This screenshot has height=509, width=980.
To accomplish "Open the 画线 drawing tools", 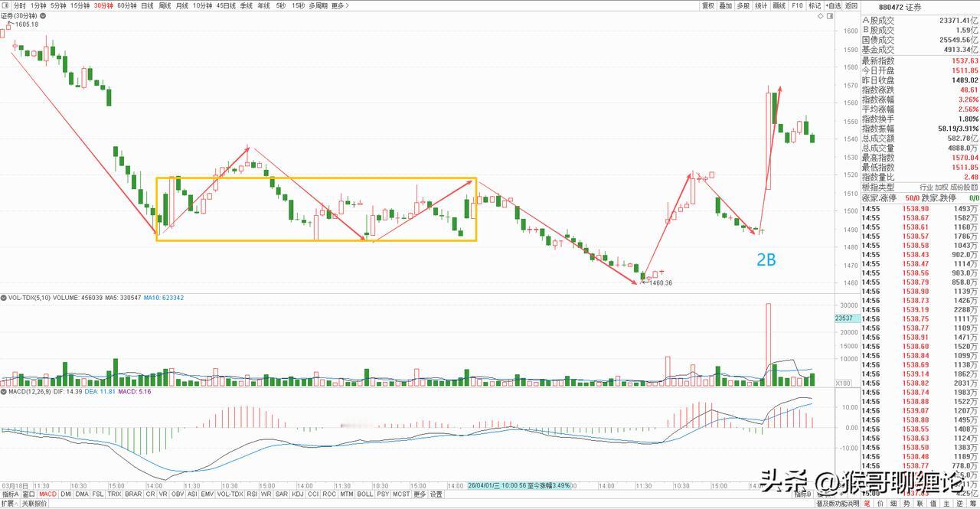I will pyautogui.click(x=779, y=5).
